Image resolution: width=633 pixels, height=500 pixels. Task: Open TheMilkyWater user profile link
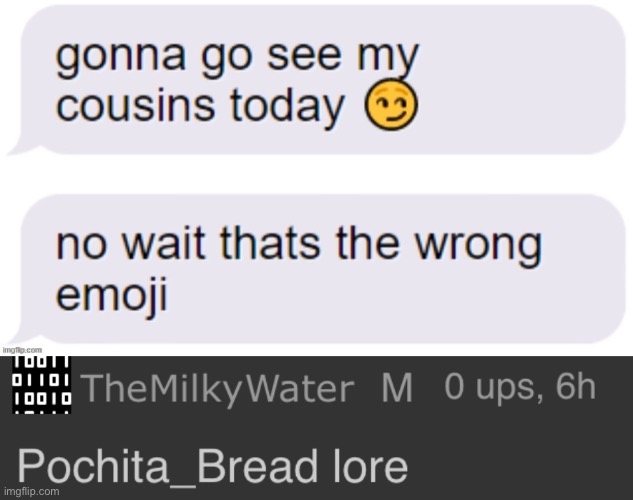coord(217,389)
